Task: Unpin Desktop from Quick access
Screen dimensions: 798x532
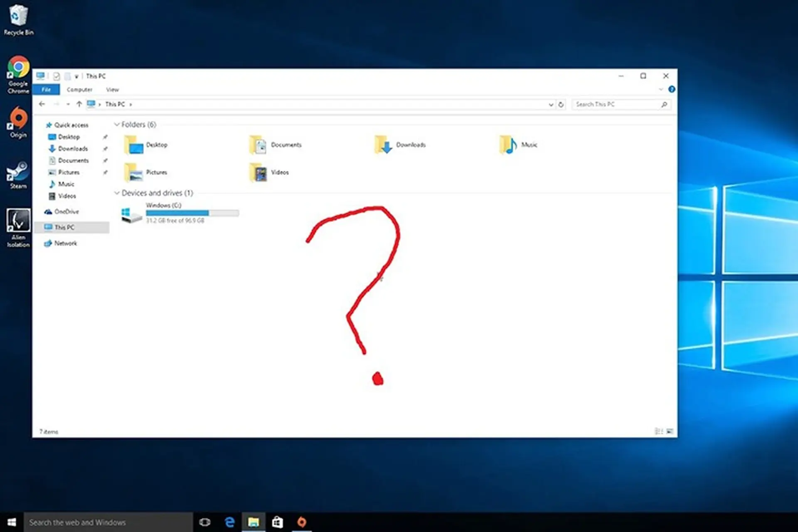Action: (106, 136)
